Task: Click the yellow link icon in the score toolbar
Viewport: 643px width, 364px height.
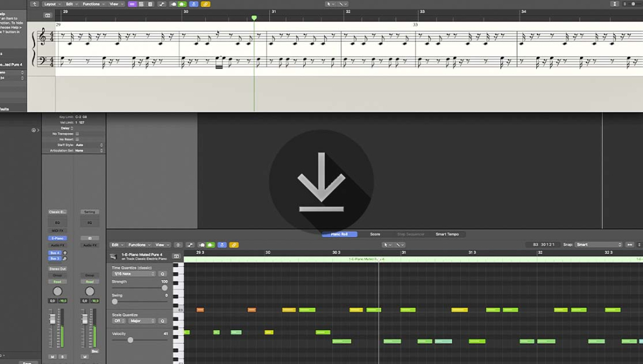Action: tap(207, 4)
